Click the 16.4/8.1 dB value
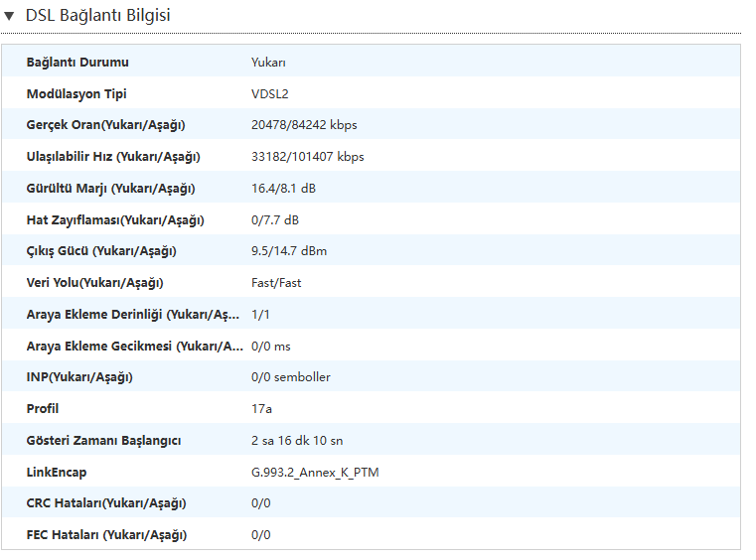The height and width of the screenshot is (560, 756). (x=283, y=188)
